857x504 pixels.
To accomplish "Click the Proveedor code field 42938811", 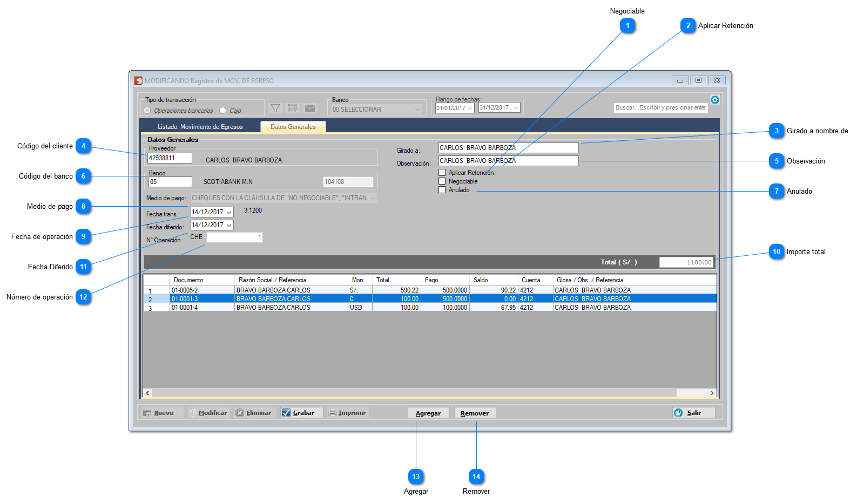I will (x=170, y=158).
